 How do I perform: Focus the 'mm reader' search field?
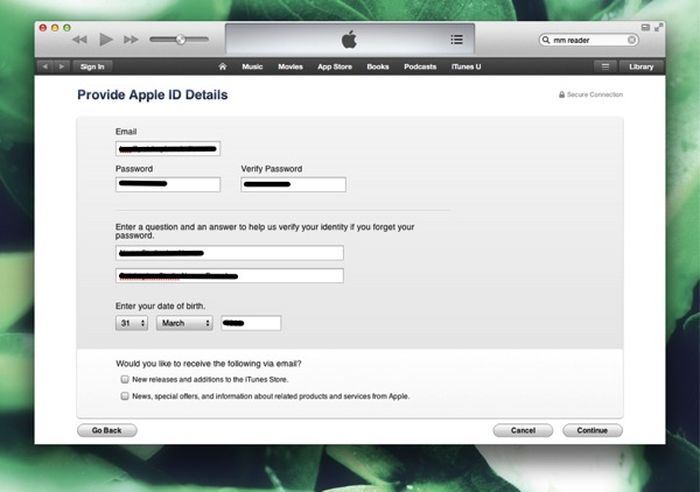coord(588,40)
